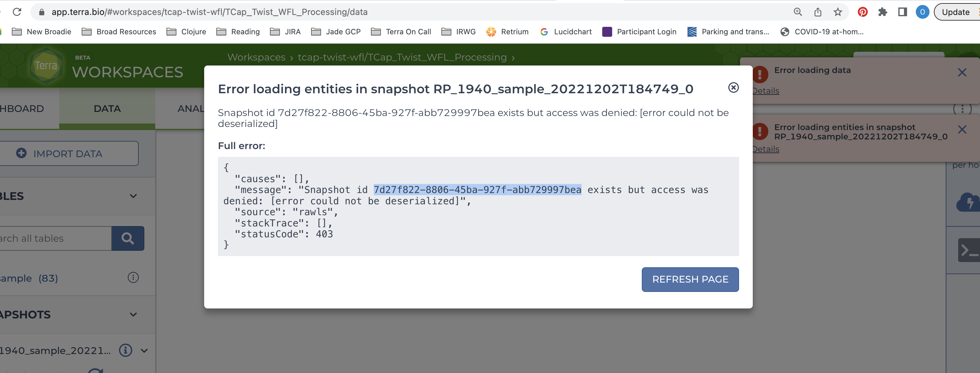
Task: Open the Pinterest extension icon
Action: click(x=862, y=12)
